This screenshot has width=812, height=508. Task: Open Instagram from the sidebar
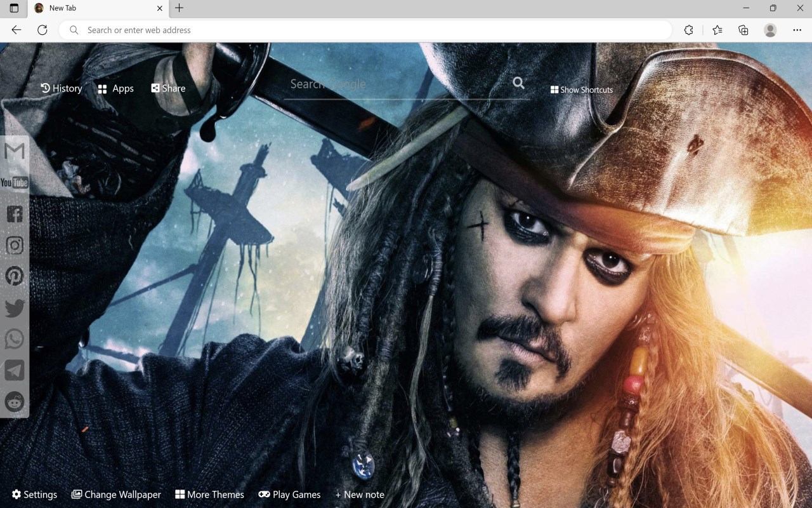pos(15,245)
